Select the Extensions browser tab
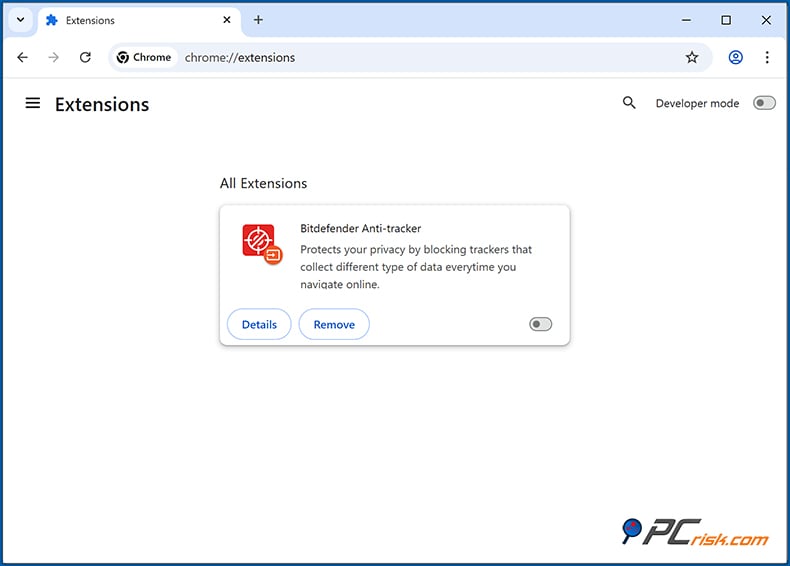The image size is (790, 566). 130,20
